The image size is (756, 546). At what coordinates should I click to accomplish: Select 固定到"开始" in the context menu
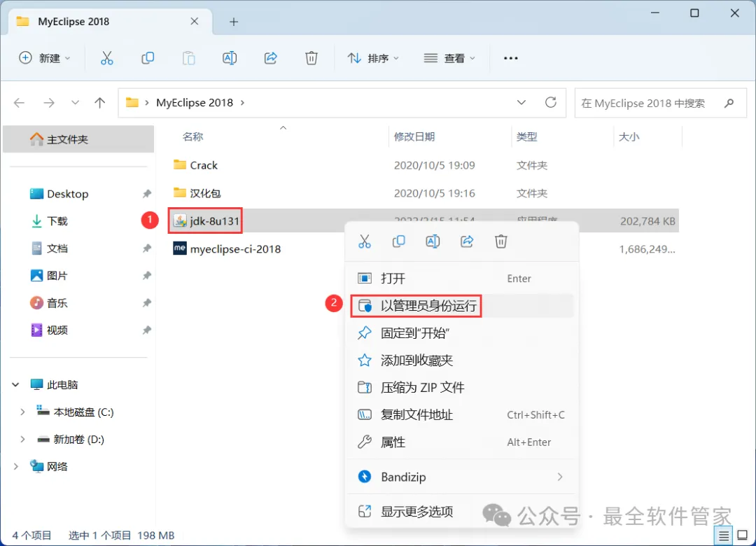[x=462, y=332]
